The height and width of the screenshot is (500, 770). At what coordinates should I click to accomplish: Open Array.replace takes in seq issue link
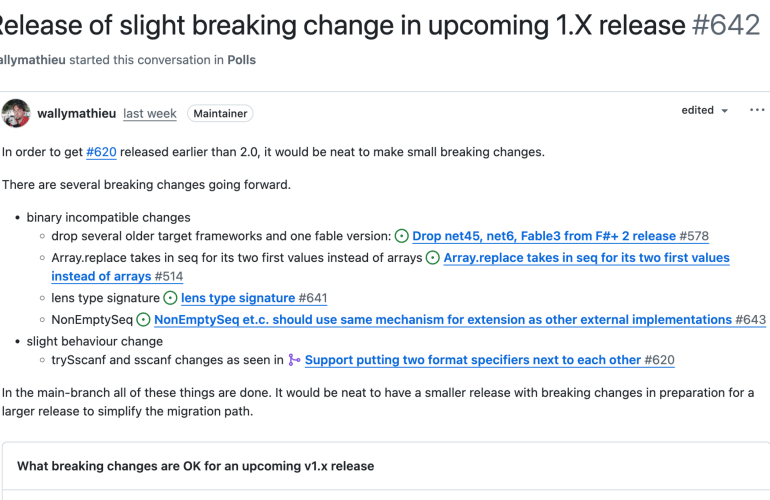tap(586, 258)
